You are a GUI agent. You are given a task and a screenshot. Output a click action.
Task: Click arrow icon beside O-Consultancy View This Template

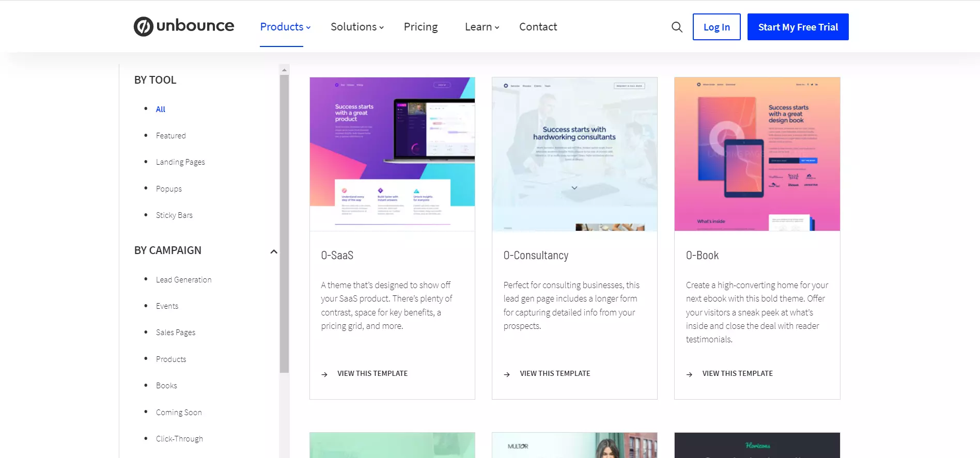[x=507, y=374]
